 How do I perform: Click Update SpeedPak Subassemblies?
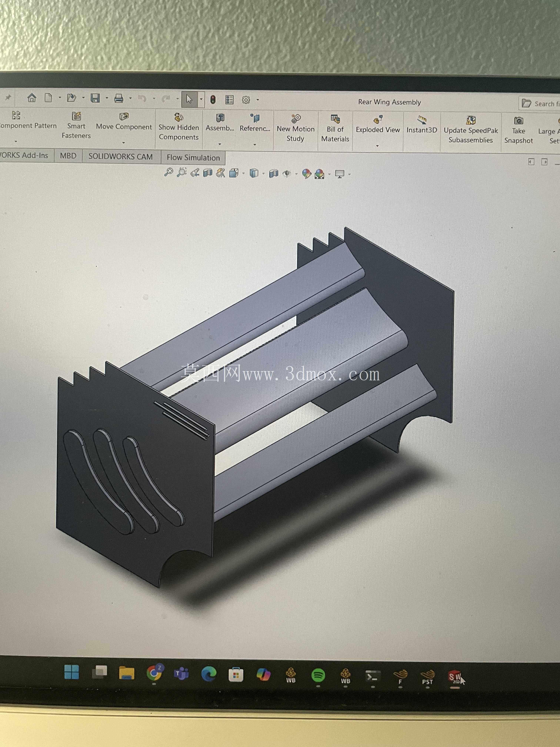point(471,130)
